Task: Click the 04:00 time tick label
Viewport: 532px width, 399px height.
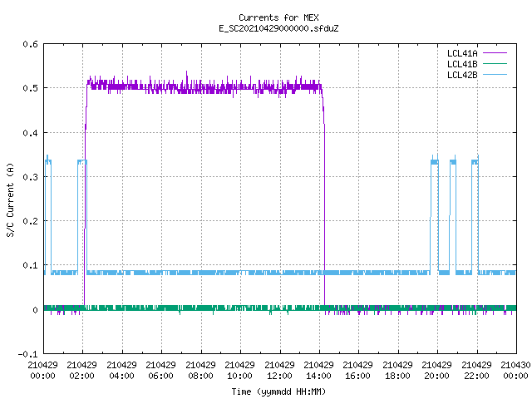Action: point(121,376)
